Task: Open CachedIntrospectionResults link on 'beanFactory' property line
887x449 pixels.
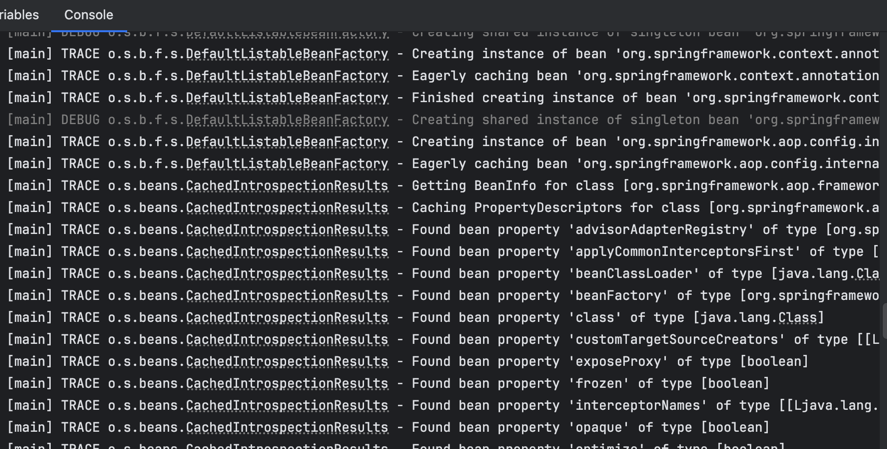Action: (287, 296)
